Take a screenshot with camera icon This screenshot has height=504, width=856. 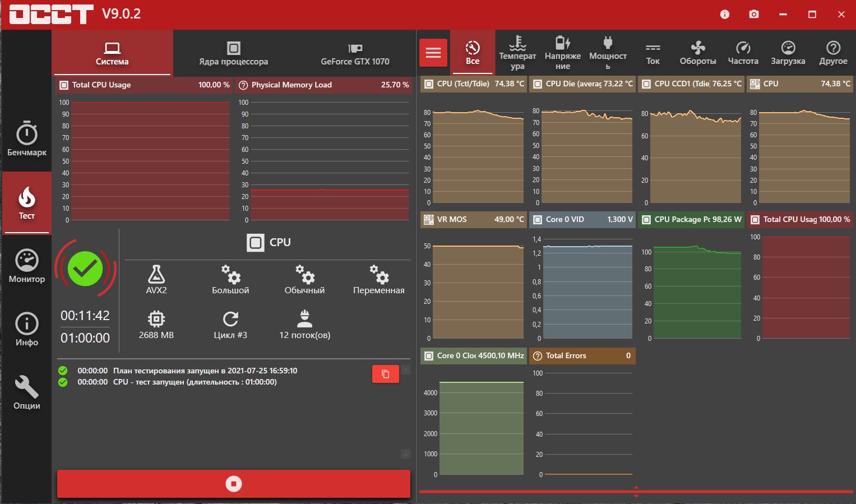754,15
